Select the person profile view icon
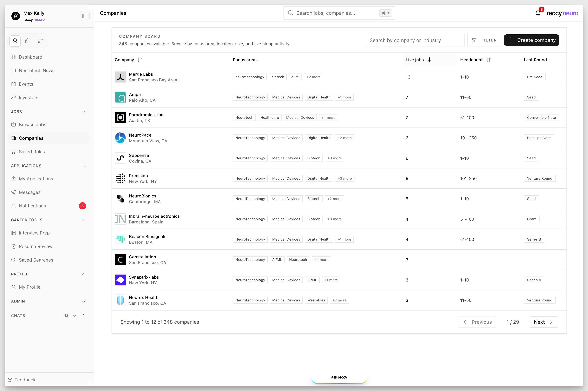The width and height of the screenshot is (588, 391). click(15, 41)
